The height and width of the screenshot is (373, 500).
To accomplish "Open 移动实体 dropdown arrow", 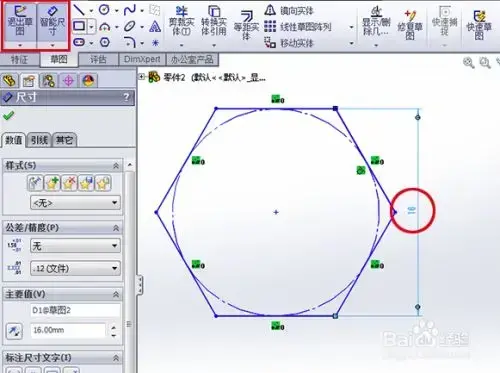I will (x=351, y=43).
